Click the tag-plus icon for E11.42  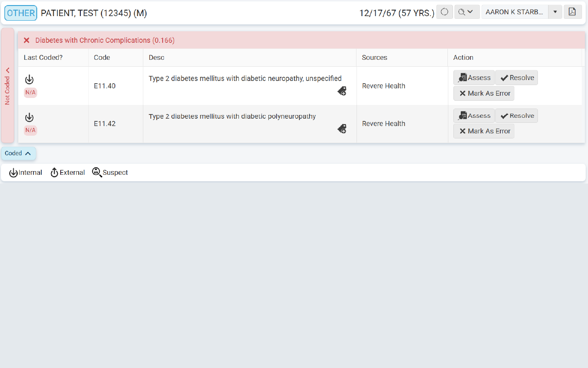tap(342, 129)
